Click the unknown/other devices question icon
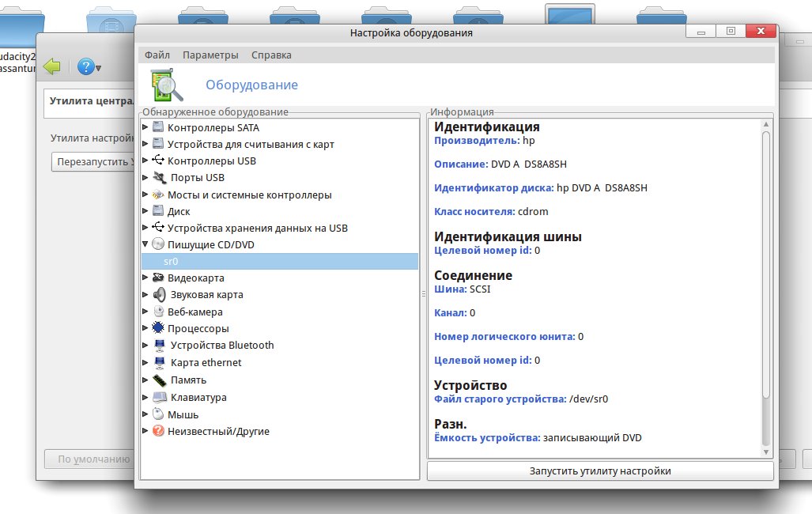This screenshot has height=514, width=812. tap(158, 431)
